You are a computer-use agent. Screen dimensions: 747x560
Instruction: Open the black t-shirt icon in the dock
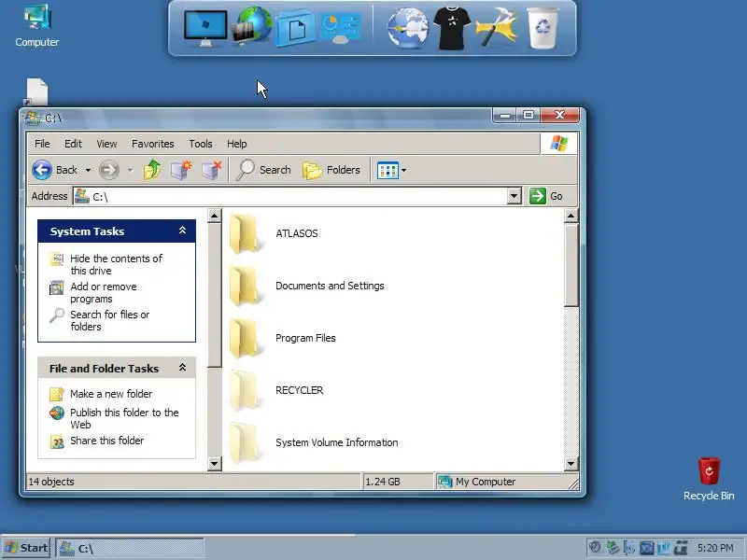452,28
